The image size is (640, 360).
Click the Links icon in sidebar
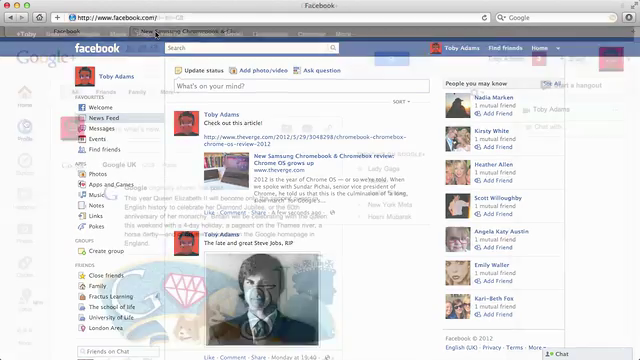click(x=82, y=216)
